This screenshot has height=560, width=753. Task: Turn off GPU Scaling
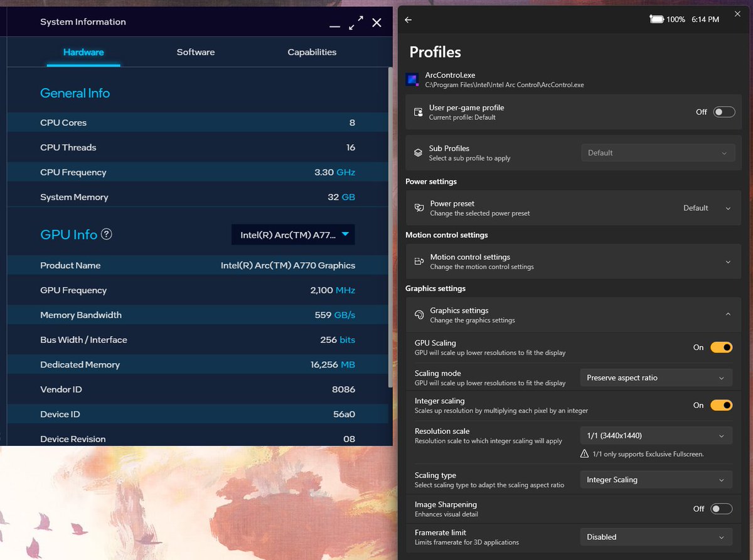721,347
